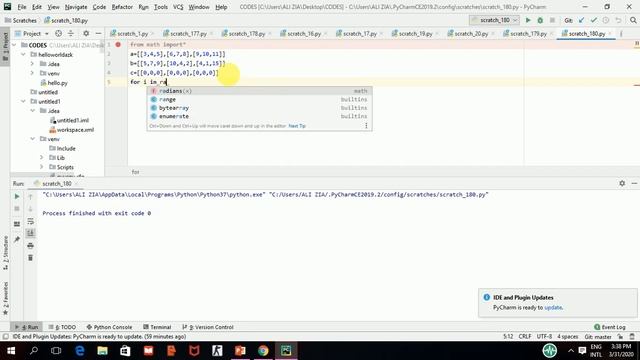Collapse the CODES root folder
Image resolution: width=640 pixels, height=360 pixels.
pyautogui.click(x=15, y=45)
